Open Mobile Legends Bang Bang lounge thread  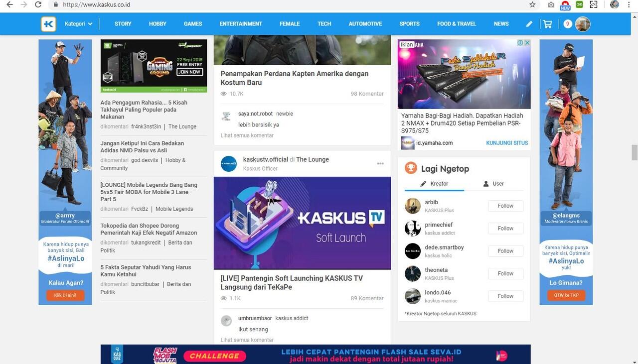click(149, 192)
